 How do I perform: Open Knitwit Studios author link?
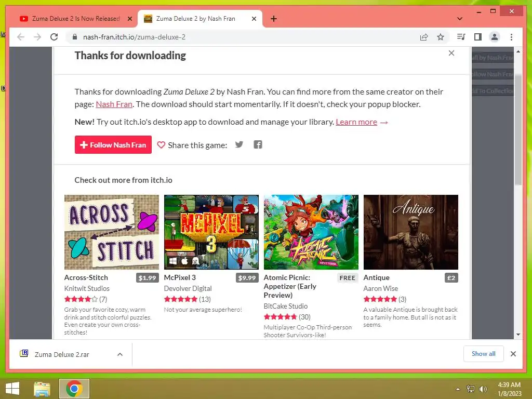point(87,288)
